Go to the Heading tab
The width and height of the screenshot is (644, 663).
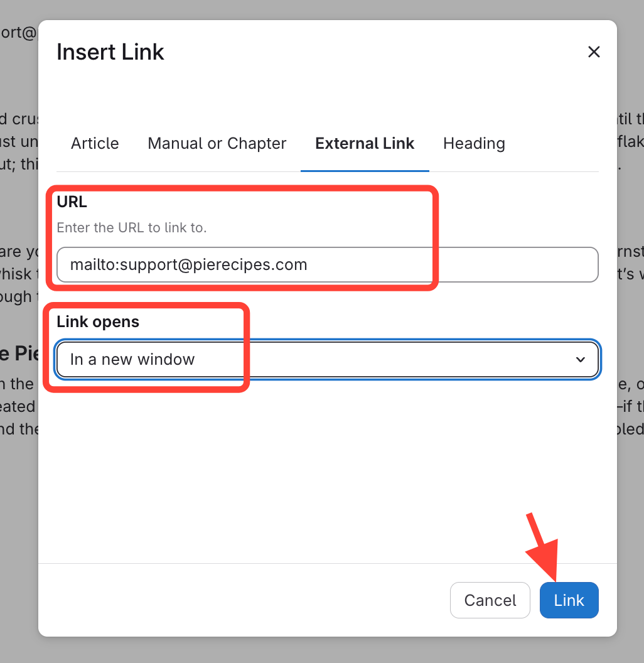tap(474, 144)
